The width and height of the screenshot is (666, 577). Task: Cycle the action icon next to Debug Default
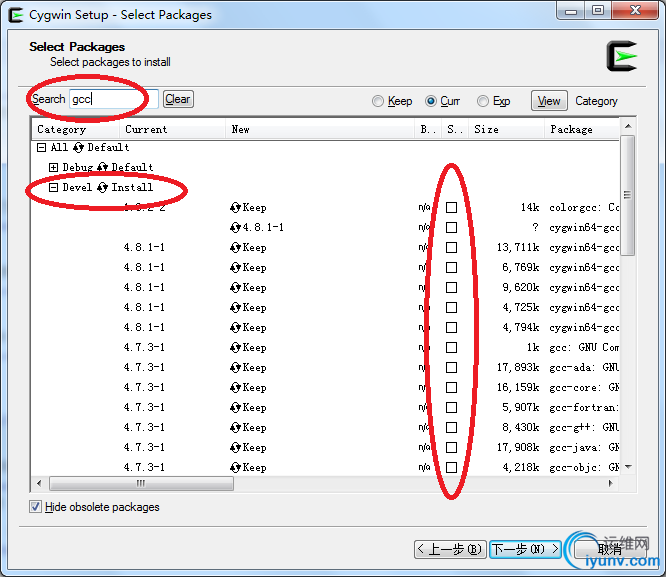pyautogui.click(x=102, y=167)
